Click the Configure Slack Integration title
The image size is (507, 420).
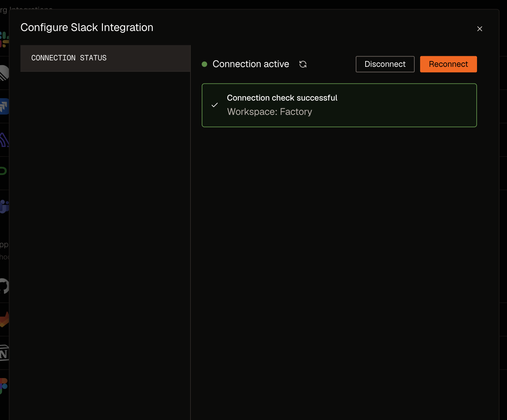click(x=87, y=27)
